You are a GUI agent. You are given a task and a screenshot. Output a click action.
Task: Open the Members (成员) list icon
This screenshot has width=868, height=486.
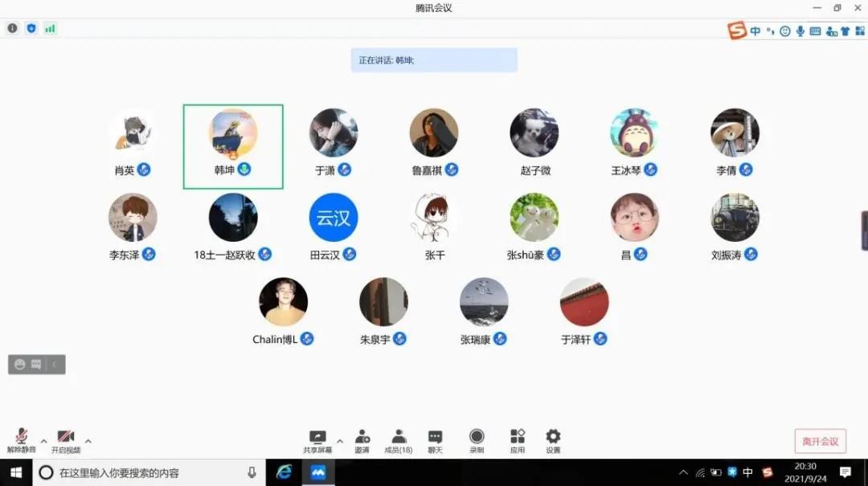click(x=399, y=438)
